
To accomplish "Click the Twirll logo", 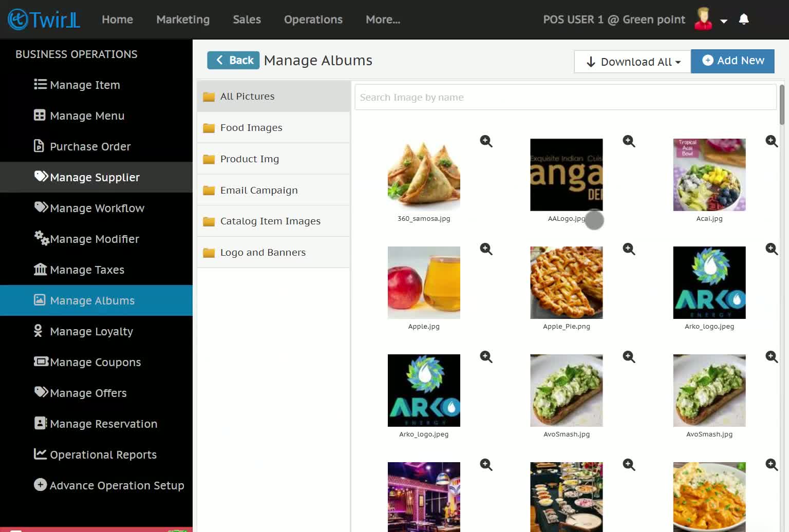I will coord(44,20).
